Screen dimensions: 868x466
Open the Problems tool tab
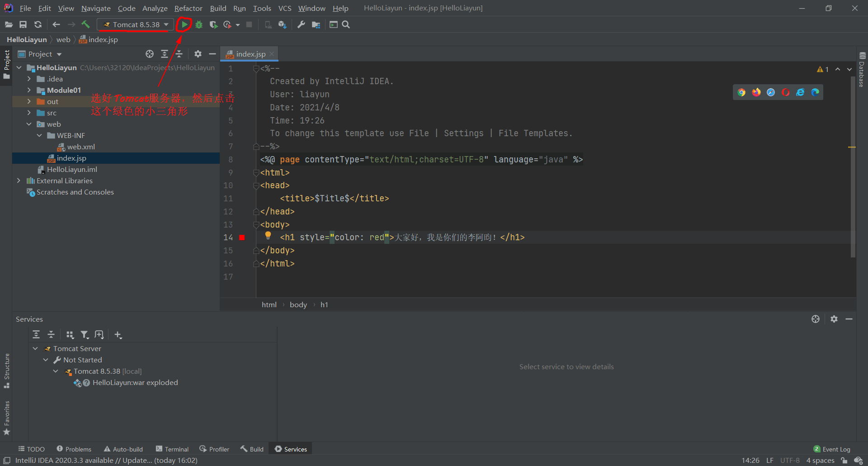(74, 449)
